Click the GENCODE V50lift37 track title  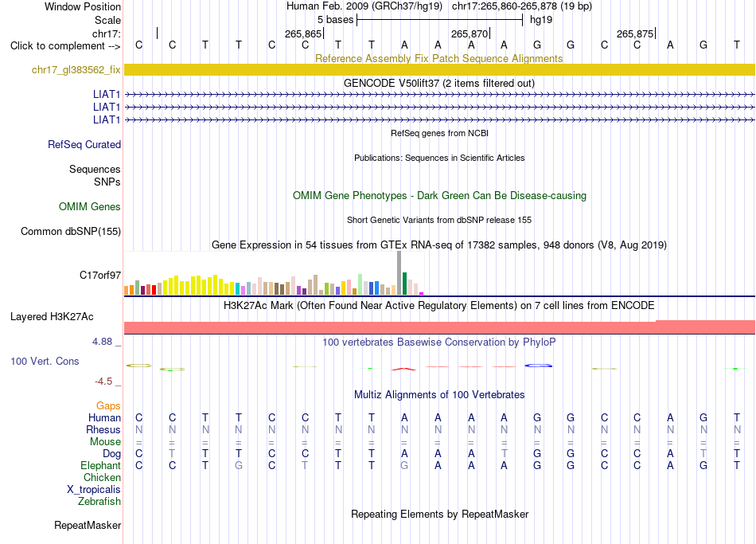[x=439, y=83]
